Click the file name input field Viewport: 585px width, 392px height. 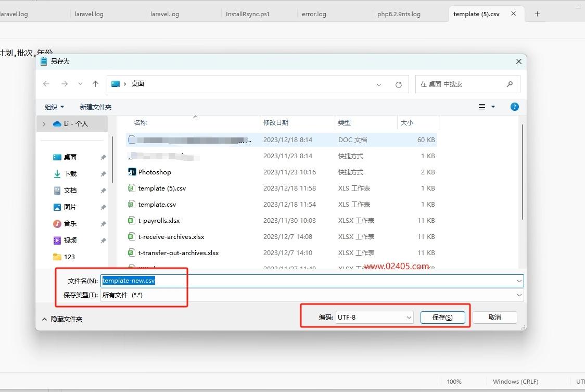coord(312,281)
